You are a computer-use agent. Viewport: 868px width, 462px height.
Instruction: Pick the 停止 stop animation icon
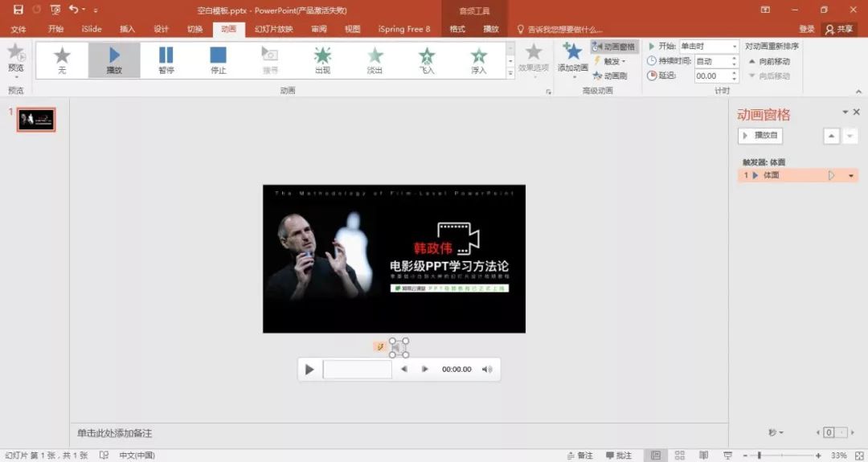click(x=218, y=59)
